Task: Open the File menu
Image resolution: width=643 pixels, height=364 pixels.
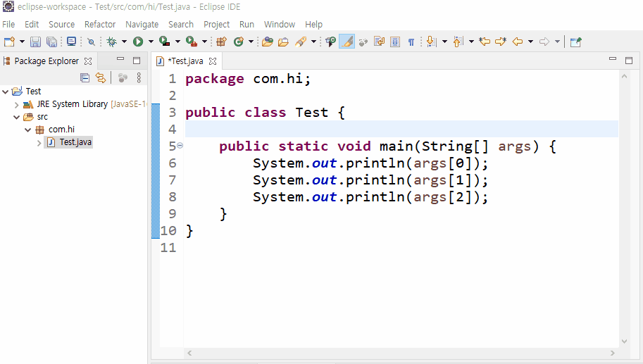Action: (8, 24)
